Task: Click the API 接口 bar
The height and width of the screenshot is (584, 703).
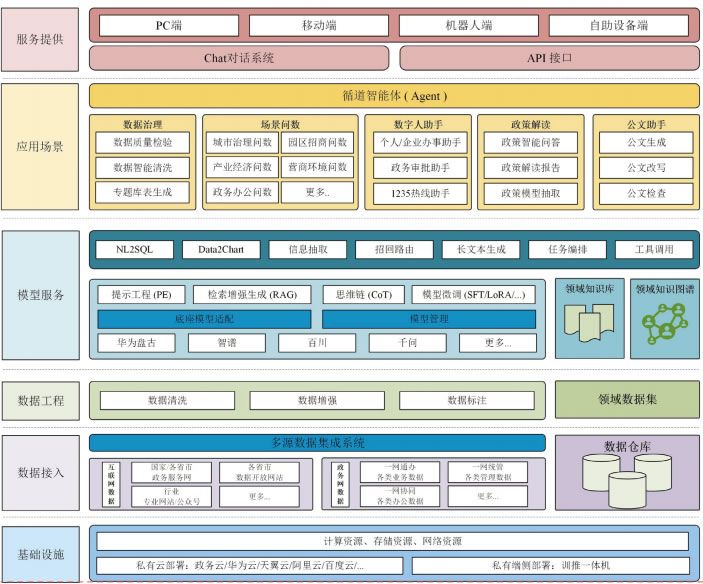Action: coord(549,58)
